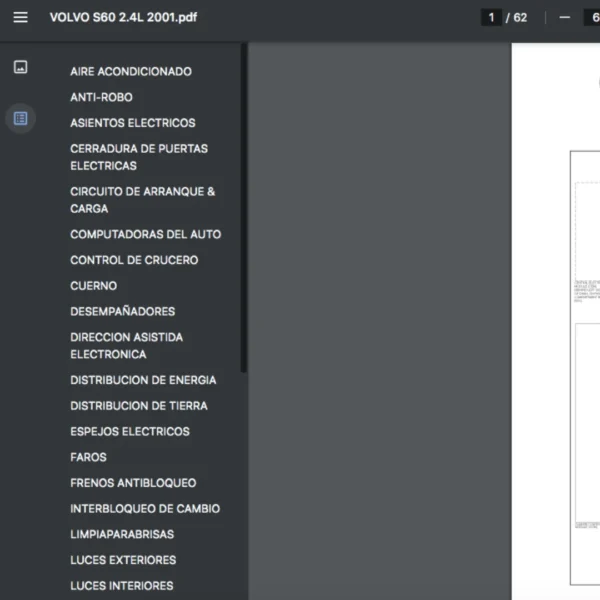Image resolution: width=600 pixels, height=600 pixels.
Task: Select CUERNO outline entry
Action: pyautogui.click(x=93, y=286)
